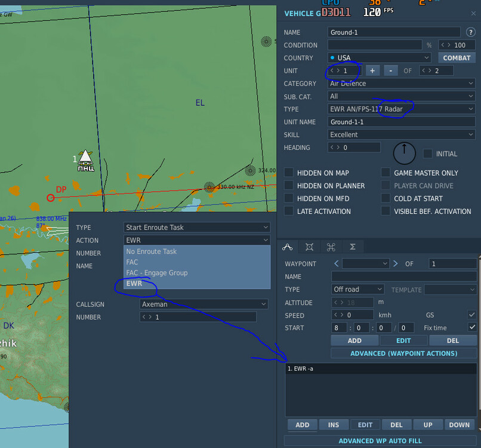This screenshot has height=448, width=481.
Task: Click the minus button to remove unit
Action: [x=390, y=70]
